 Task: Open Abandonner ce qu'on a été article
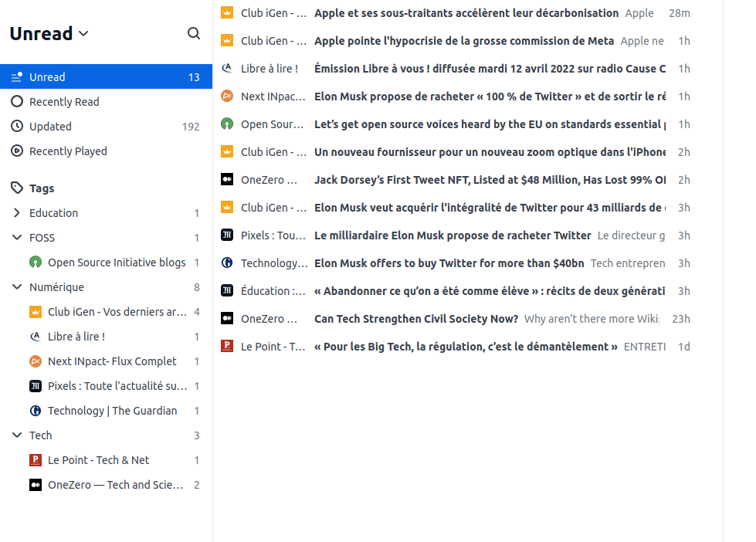(490, 291)
